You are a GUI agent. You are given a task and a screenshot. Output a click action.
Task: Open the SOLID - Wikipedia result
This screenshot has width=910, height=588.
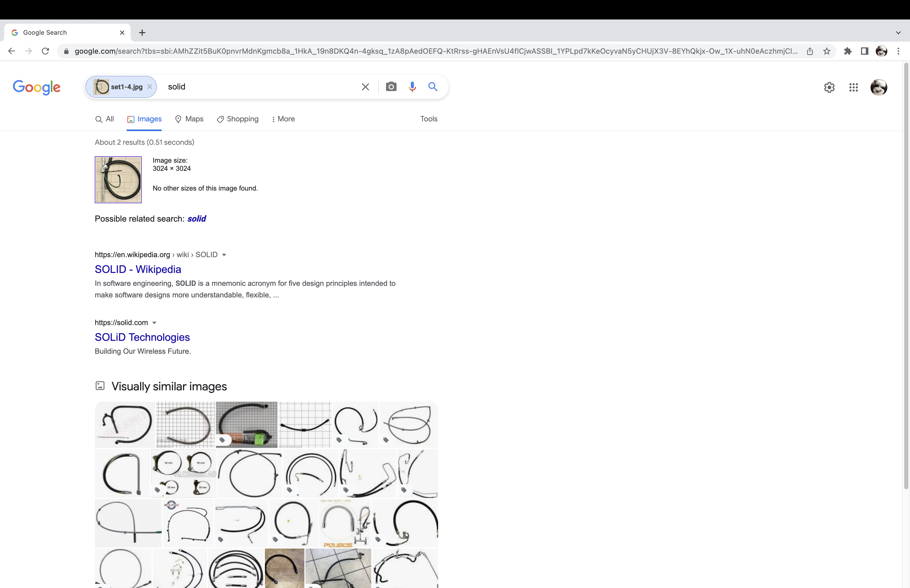coord(138,269)
